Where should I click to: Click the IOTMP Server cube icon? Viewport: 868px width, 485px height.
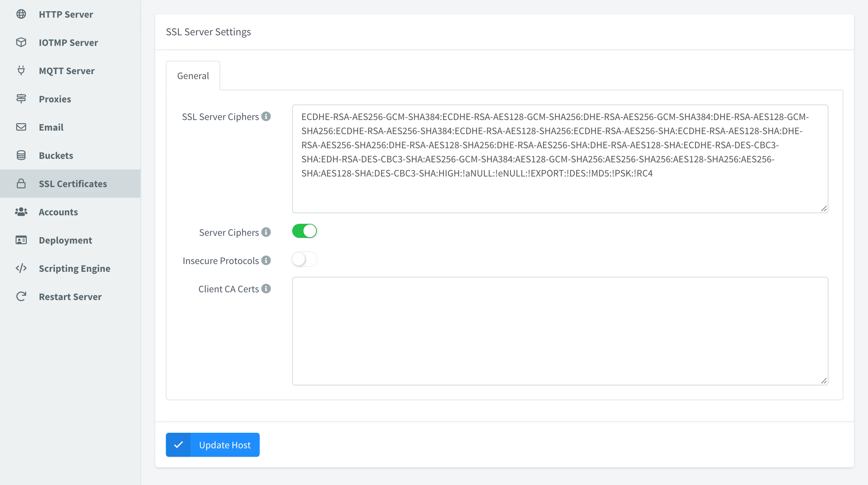(x=21, y=42)
